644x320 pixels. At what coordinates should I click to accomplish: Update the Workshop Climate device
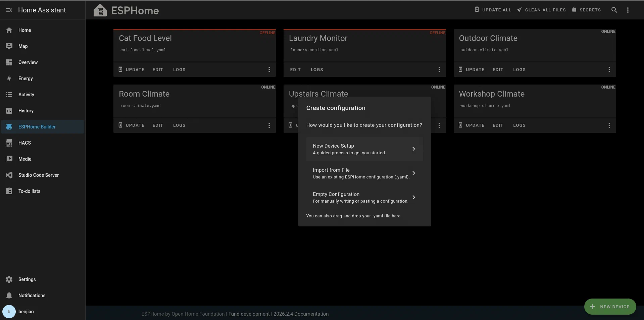[x=472, y=125]
